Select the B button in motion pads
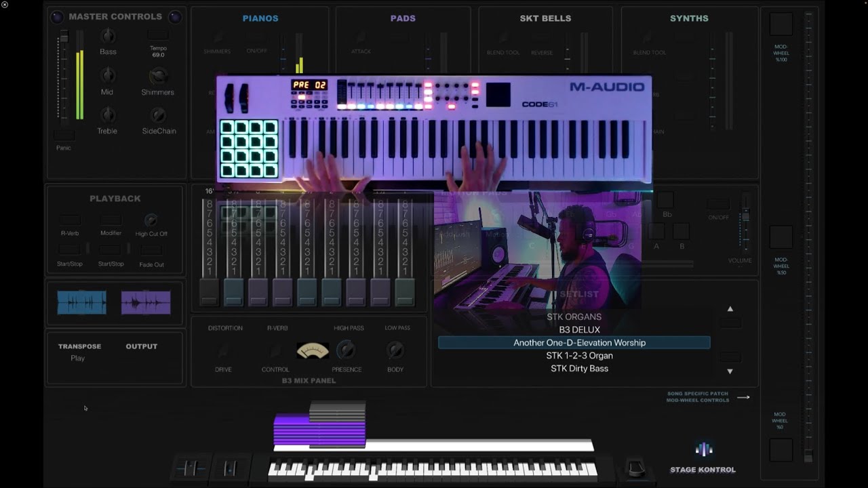This screenshot has height=488, width=868. tap(682, 231)
